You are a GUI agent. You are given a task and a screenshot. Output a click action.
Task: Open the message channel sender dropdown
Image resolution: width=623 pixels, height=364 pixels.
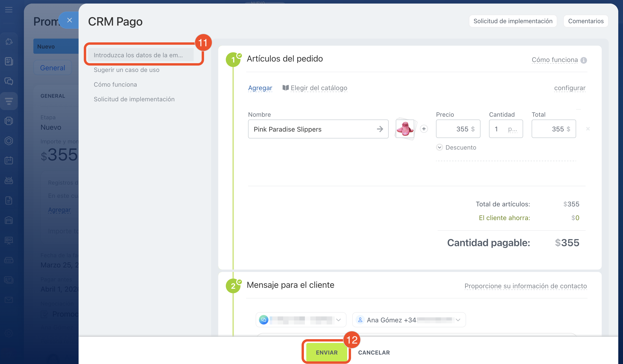[x=301, y=320]
